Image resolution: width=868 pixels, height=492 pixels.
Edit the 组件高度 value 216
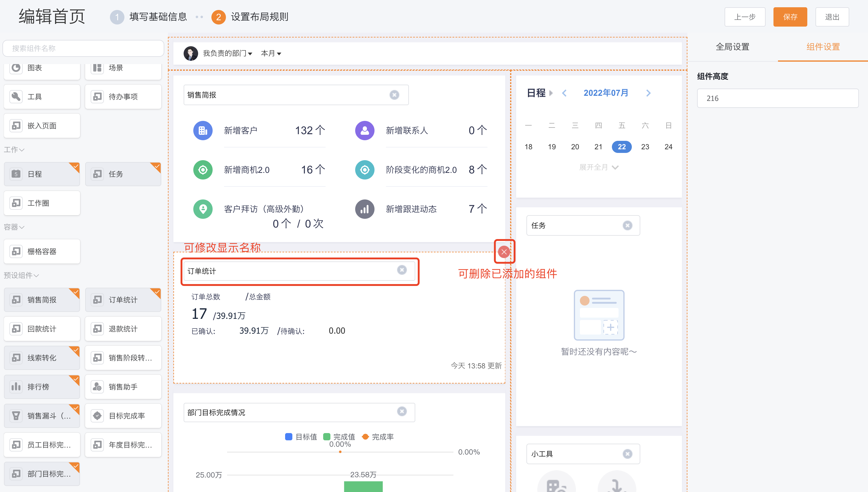tap(778, 98)
